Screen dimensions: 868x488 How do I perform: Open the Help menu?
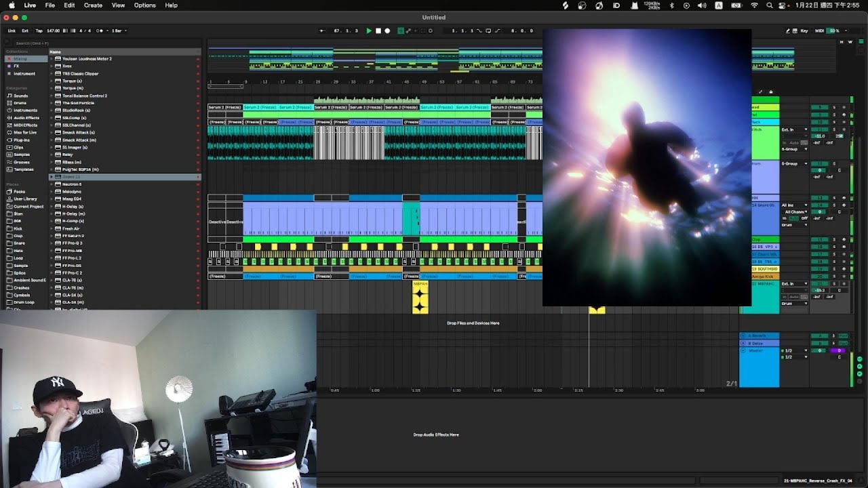click(171, 5)
